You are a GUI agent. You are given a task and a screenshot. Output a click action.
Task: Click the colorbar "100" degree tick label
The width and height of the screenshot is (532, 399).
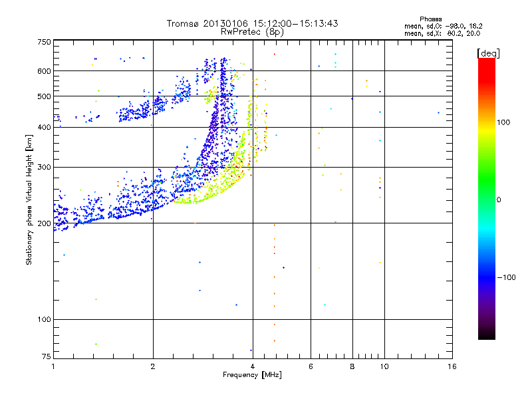pyautogui.click(x=503, y=122)
